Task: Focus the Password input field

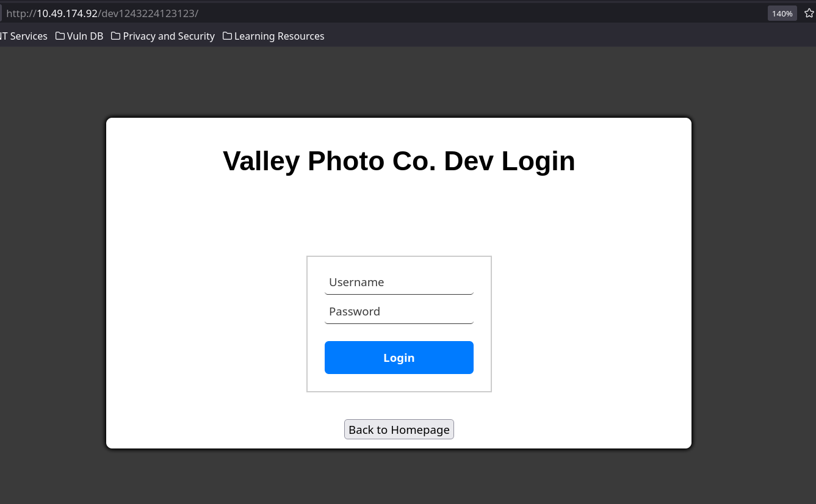Action: point(399,312)
